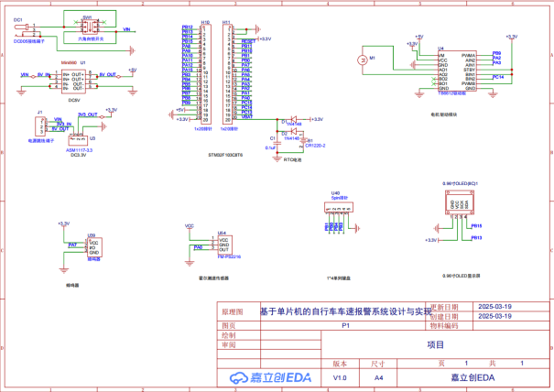Click the ASM1117-3.3 part name
Image resolution: width=554 pixels, height=392 pixels.
[x=80, y=150]
